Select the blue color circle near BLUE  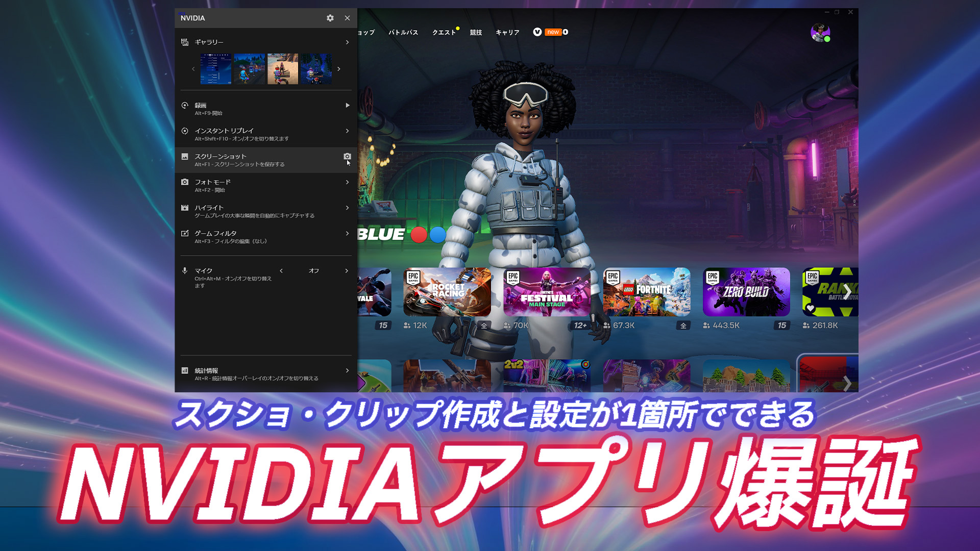tap(438, 235)
